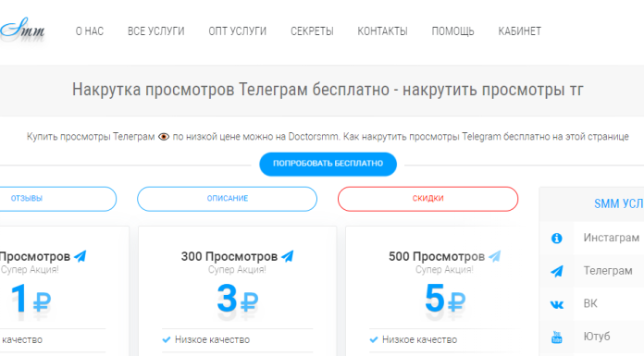644x356 pixels.
Task: Click the ПОПРОБОВАТЬ БЕСПЛАТНО button
Action: pyautogui.click(x=328, y=164)
